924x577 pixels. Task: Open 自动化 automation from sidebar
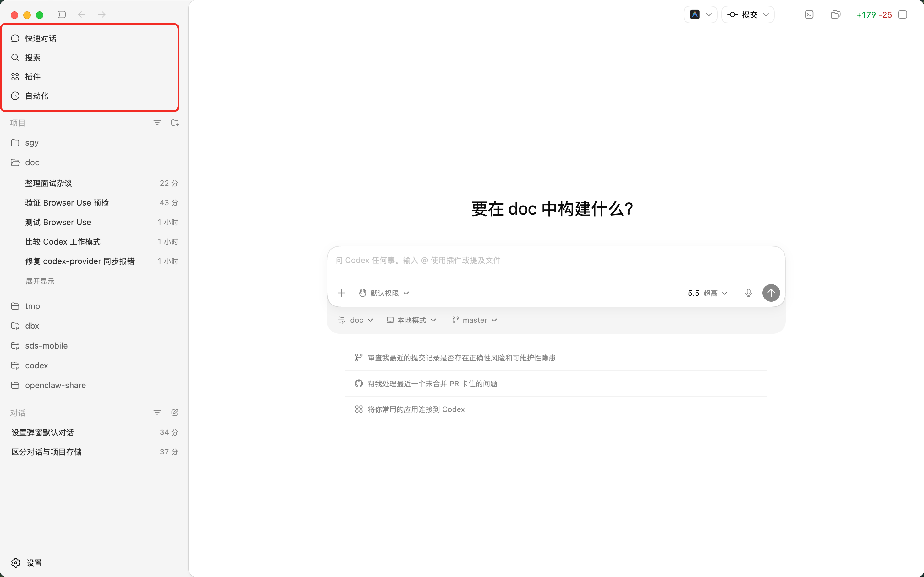tap(36, 96)
